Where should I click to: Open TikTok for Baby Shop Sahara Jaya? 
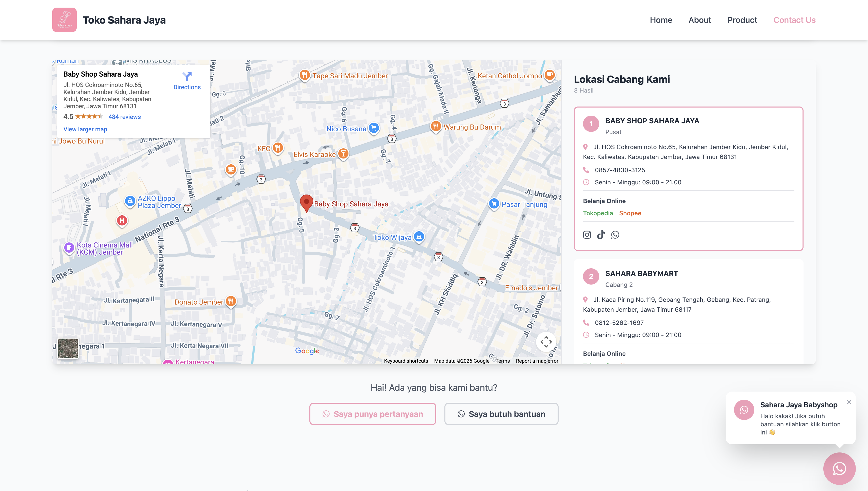[601, 235]
